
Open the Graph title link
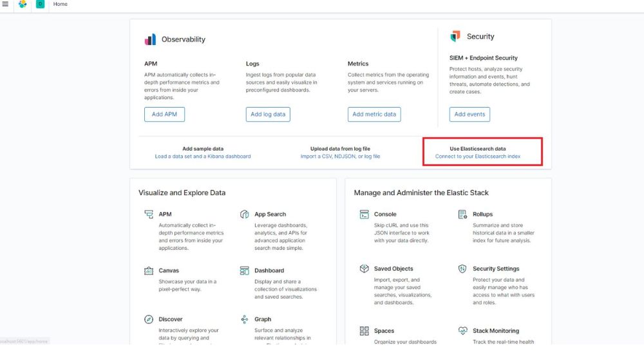pos(263,319)
